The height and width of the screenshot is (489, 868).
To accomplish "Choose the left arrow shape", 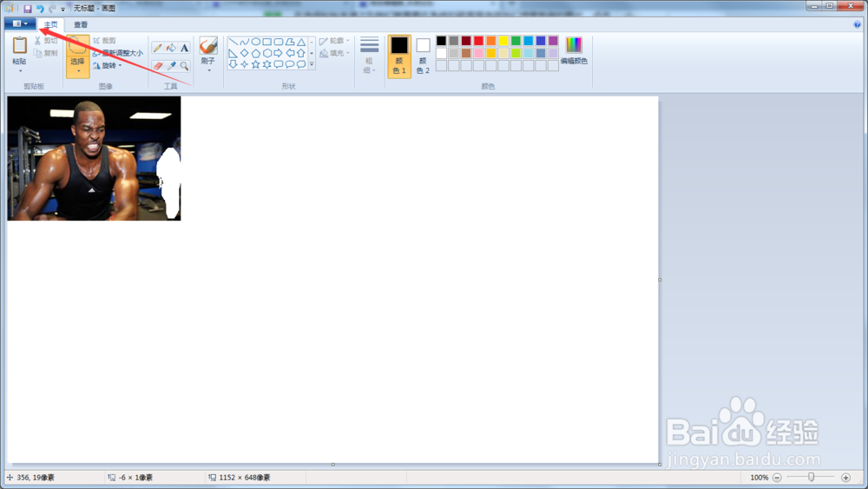I will coord(290,53).
